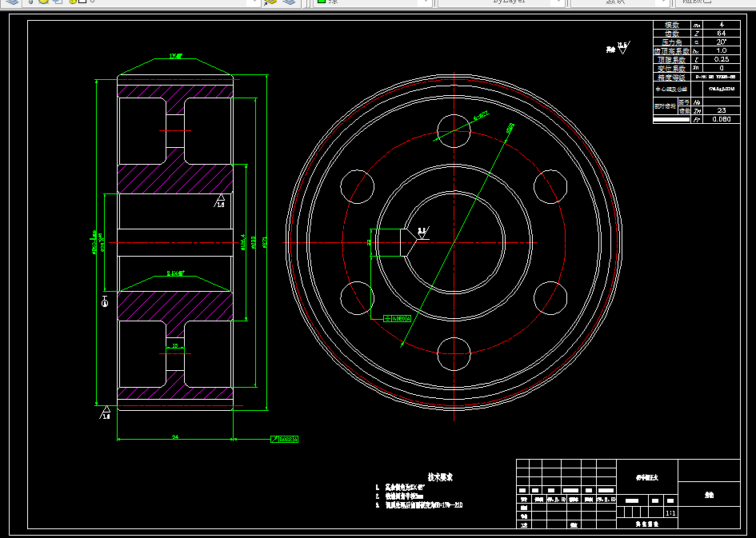Select the 0.5X45° chamfer dimension text
The image size is (756, 538).
[x=175, y=273]
